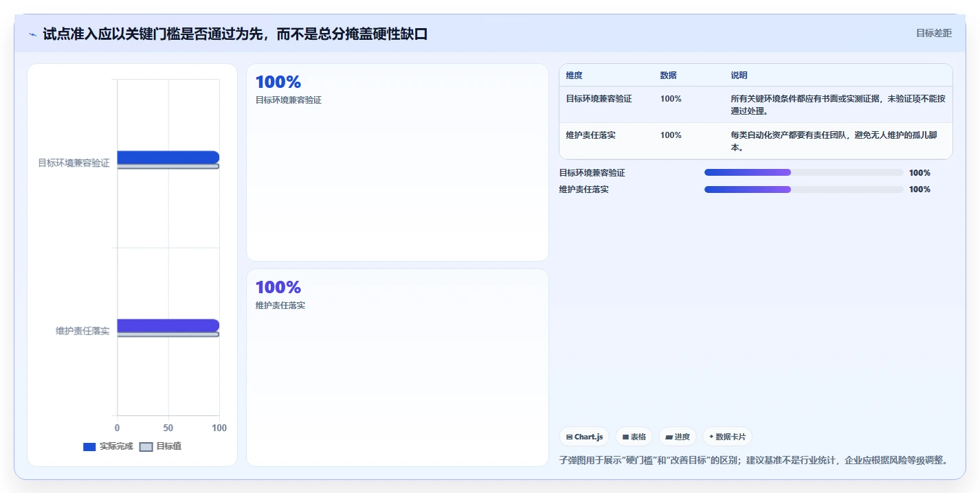The image size is (980, 493).
Task: Select the 表格 chip label
Action: tap(638, 437)
